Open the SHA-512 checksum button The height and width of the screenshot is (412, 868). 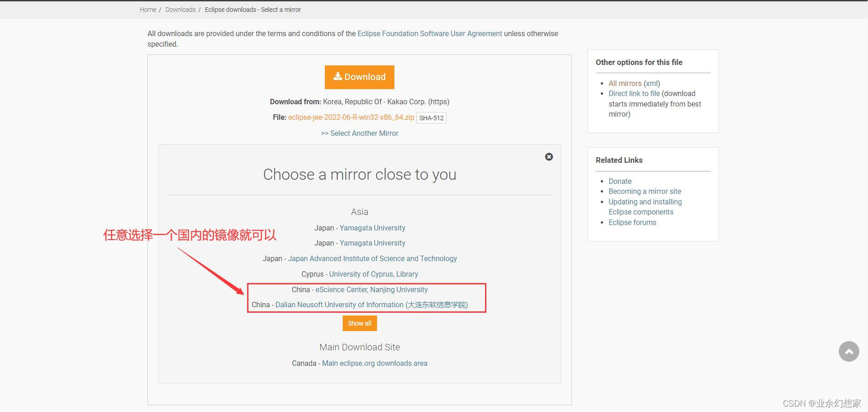(x=431, y=118)
